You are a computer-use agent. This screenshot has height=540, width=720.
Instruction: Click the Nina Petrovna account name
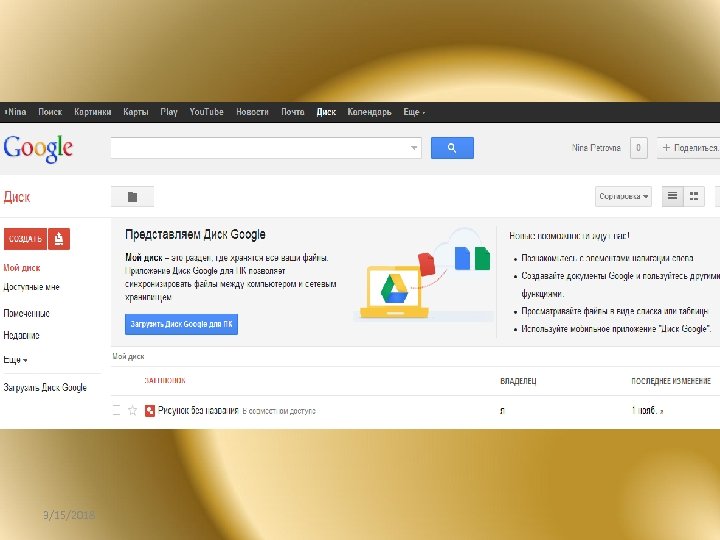596,148
